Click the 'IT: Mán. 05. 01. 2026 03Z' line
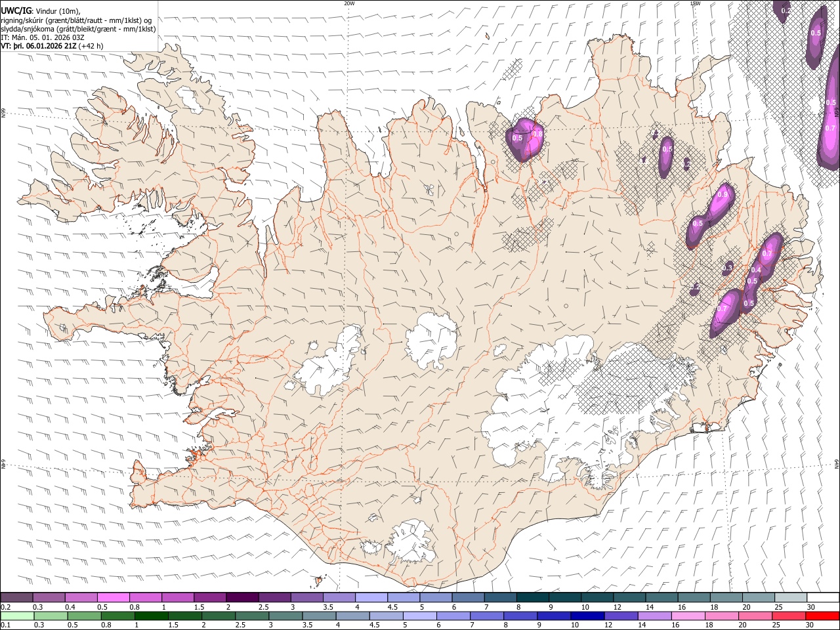This screenshot has width=840, height=630. point(42,37)
